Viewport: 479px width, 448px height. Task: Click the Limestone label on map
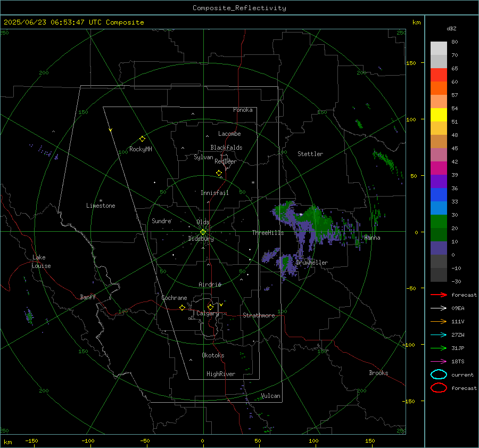tap(101, 206)
